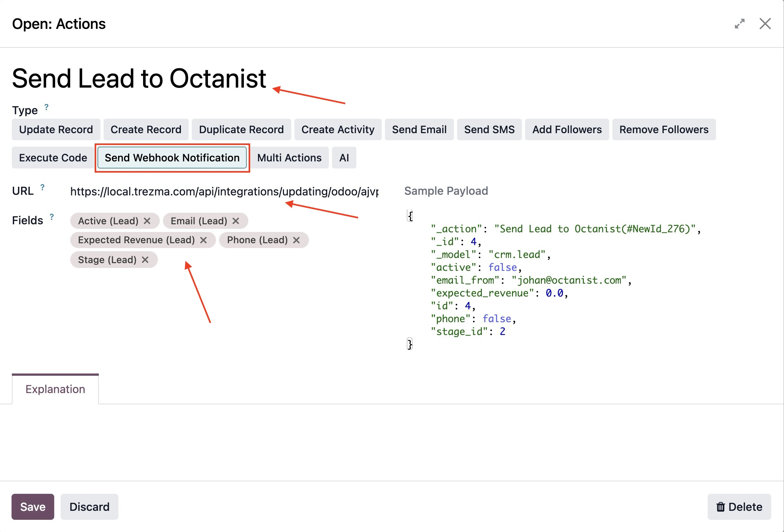Switch type to AI

[344, 158]
